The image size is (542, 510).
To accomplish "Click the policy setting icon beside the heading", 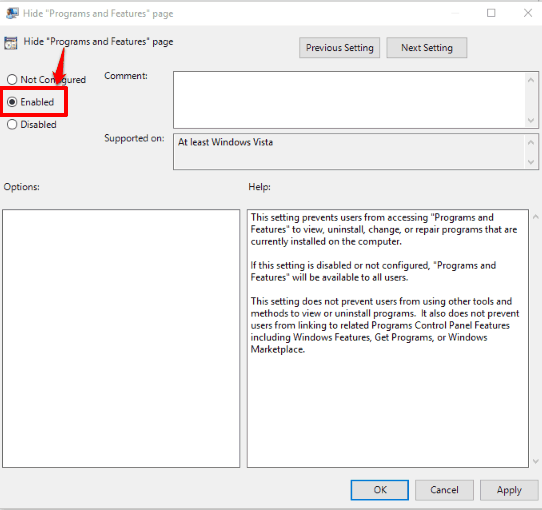I will [10, 43].
